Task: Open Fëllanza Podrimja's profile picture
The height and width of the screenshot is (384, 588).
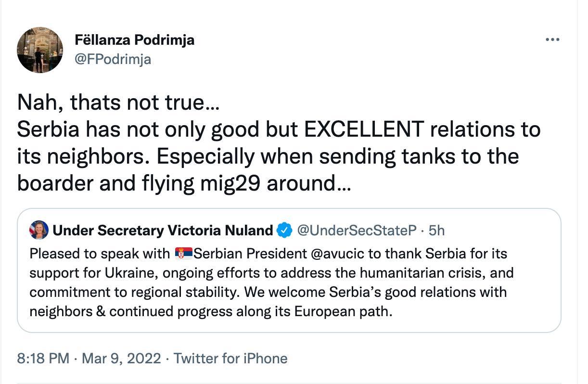Action: [x=40, y=50]
